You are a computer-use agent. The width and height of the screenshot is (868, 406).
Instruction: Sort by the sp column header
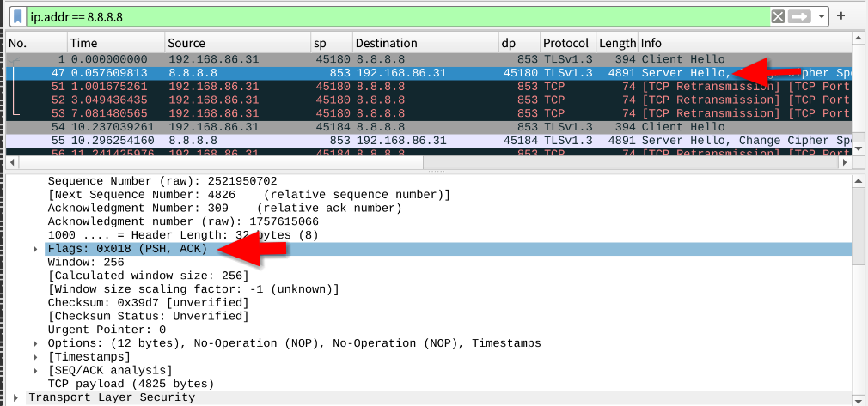[332, 43]
